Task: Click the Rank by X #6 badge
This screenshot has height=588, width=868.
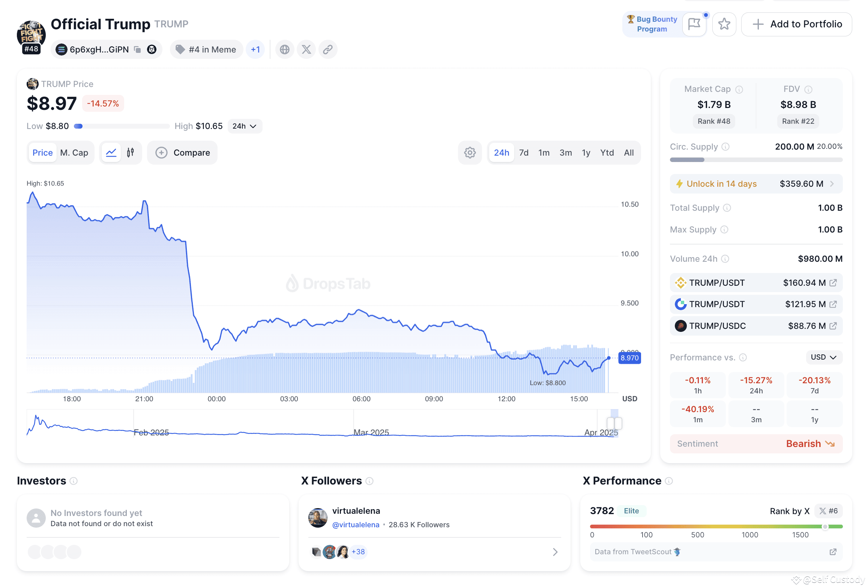Action: [x=829, y=511]
